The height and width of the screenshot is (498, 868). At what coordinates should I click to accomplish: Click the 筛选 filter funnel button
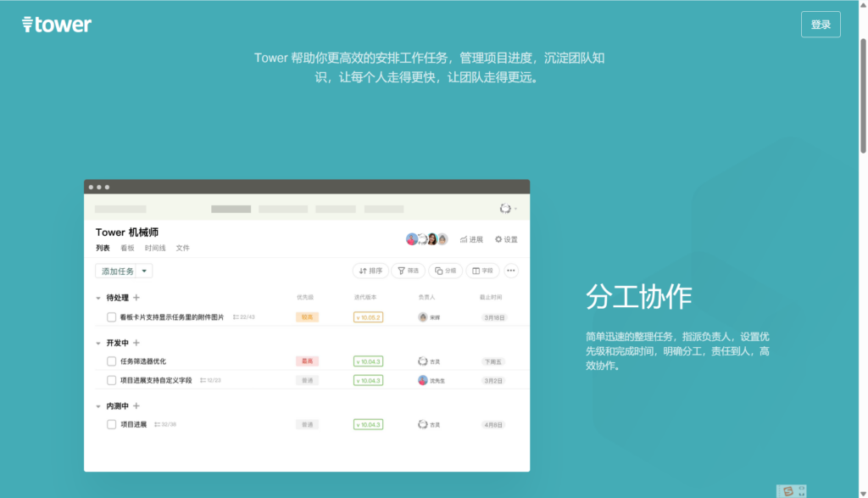[409, 271]
